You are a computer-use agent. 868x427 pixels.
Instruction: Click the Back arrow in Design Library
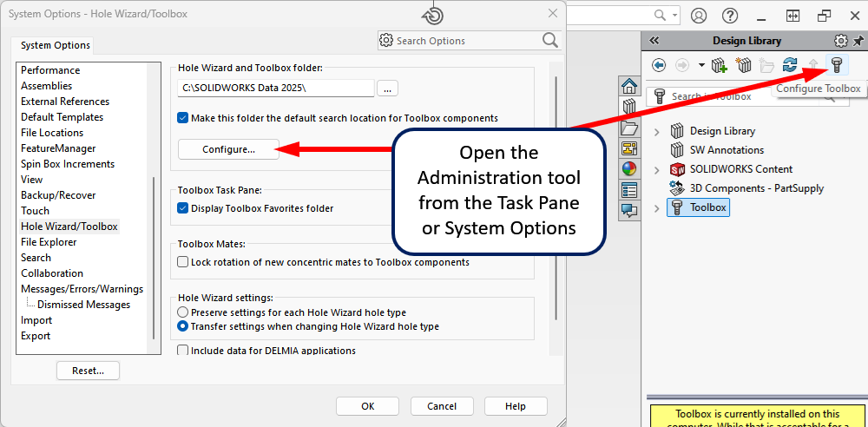tap(658, 66)
